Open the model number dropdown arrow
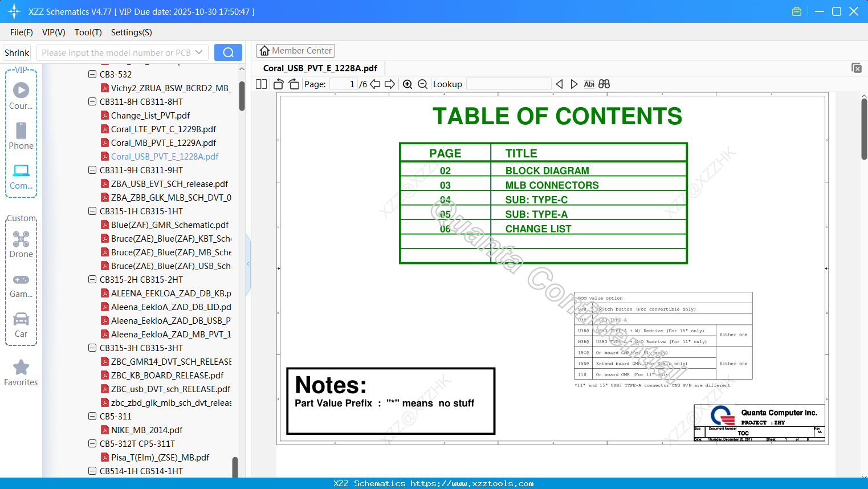Image resolution: width=868 pixels, height=489 pixels. click(x=199, y=52)
